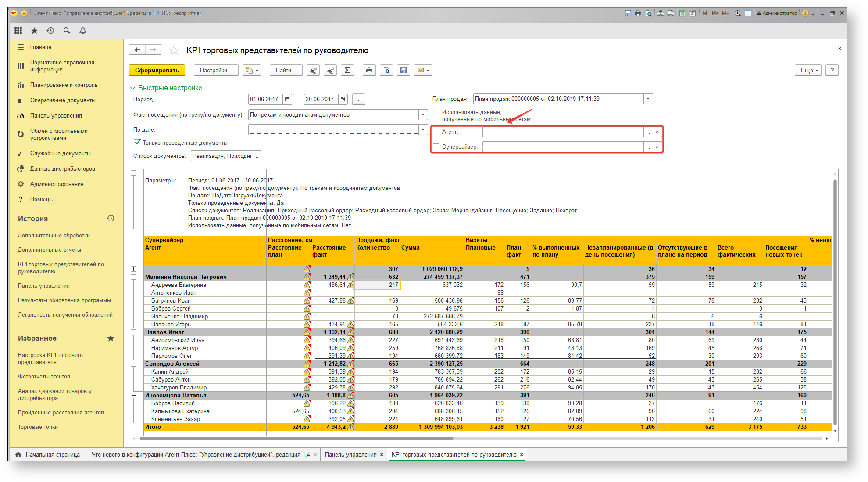Image resolution: width=868 pixels, height=482 pixels.
Task: Clear the Агент field with x button
Action: (657, 132)
